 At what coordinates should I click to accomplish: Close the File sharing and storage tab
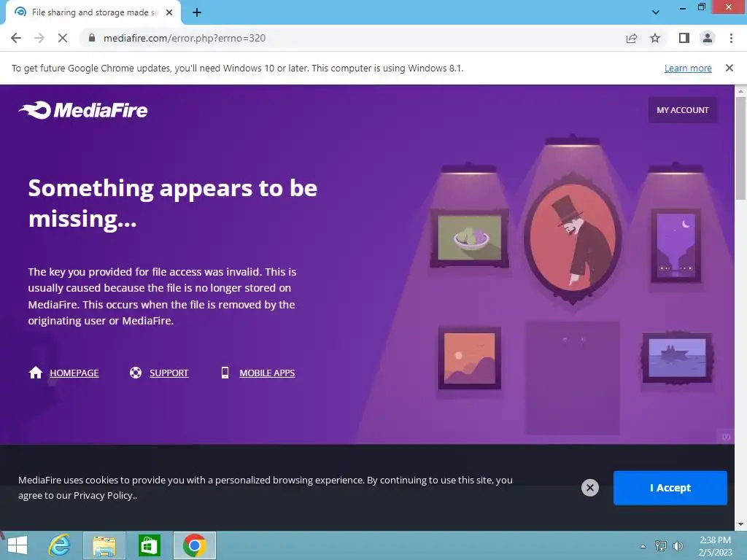[169, 13]
